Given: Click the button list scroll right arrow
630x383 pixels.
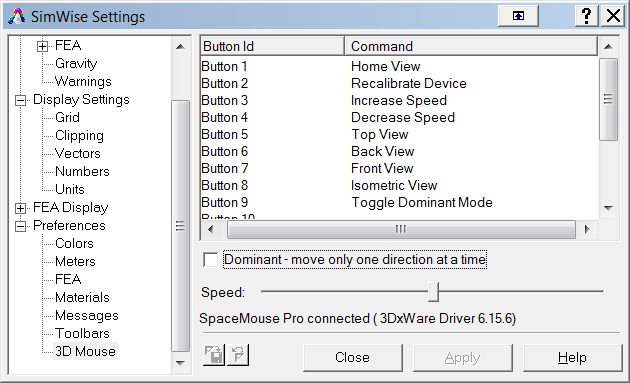Looking at the screenshot, I should 587,229.
